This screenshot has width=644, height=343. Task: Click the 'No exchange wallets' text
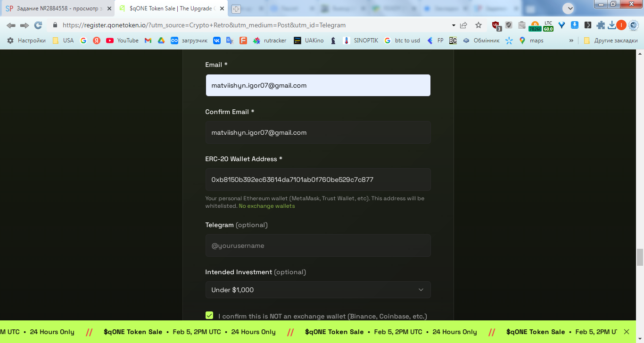click(267, 206)
